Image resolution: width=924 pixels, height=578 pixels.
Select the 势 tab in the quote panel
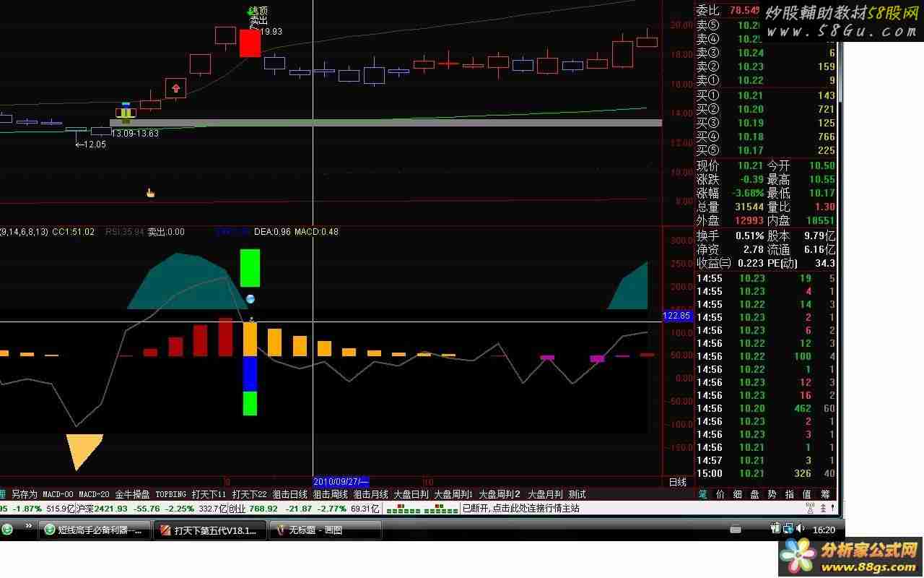[x=772, y=494]
